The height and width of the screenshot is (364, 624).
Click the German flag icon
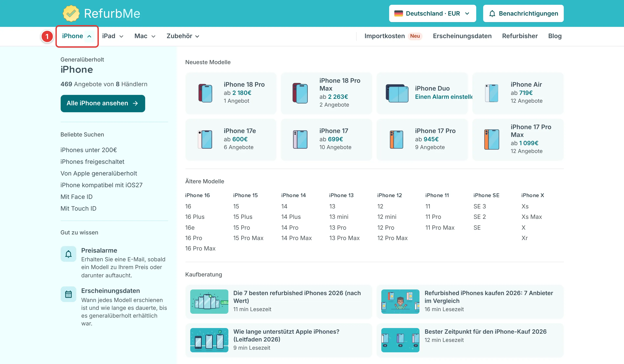point(398,13)
